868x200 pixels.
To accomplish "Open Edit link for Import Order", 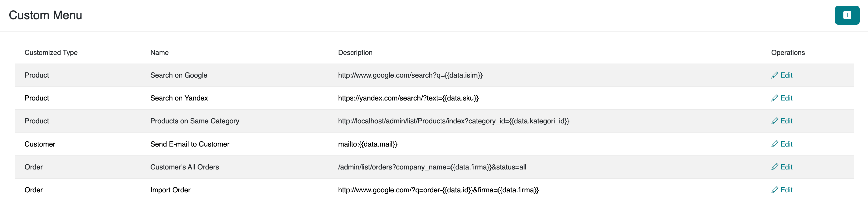I will [787, 190].
